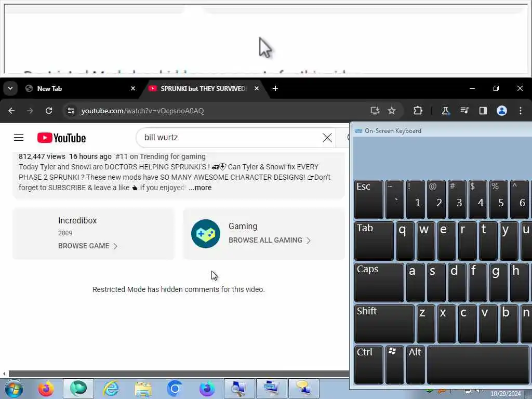Bookmark this page with the star icon
Viewport: 532px width, 399px height.
click(392, 111)
